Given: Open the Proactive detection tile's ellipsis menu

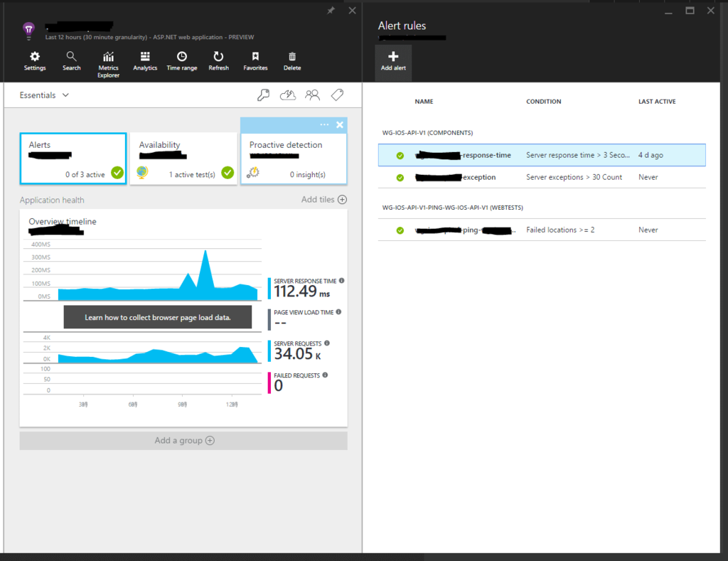Looking at the screenshot, I should [324, 124].
